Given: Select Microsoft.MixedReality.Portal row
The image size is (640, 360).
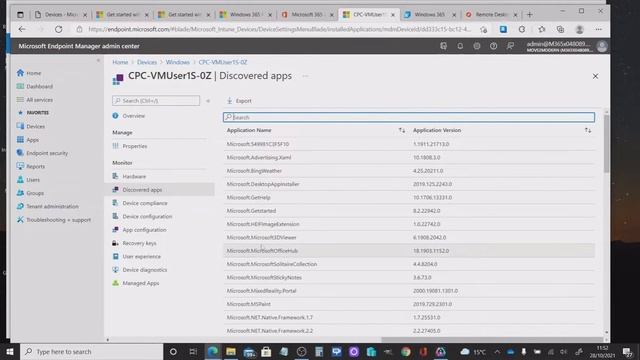Looking at the screenshot, I should [x=409, y=291].
